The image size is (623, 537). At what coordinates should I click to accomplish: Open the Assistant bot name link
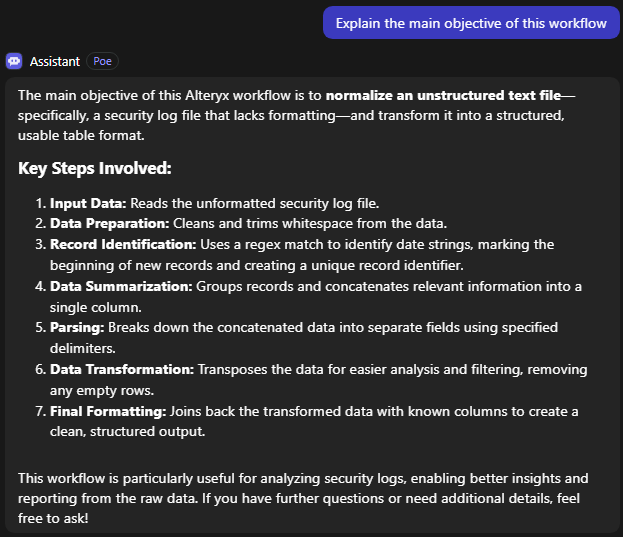55,61
